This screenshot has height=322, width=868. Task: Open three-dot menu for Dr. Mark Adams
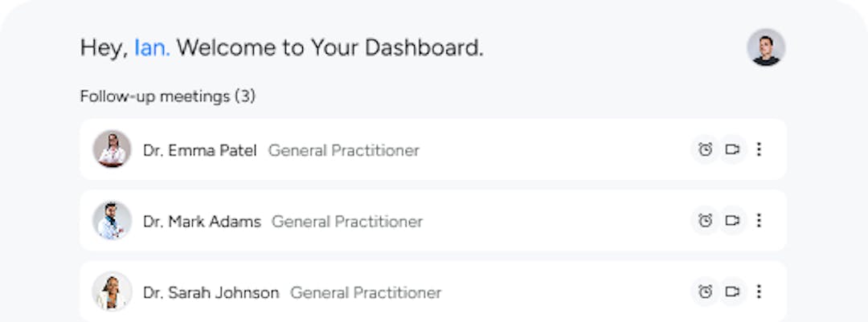tap(759, 220)
